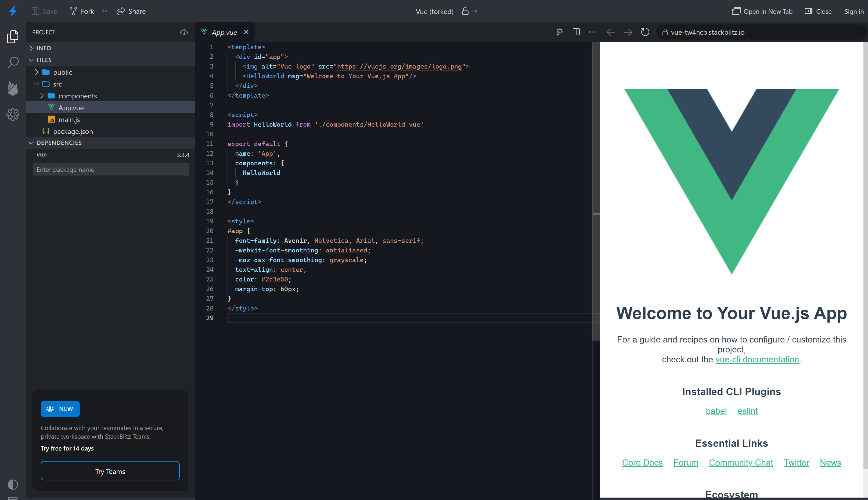Open the News link
The width and height of the screenshot is (868, 500).
pos(830,463)
